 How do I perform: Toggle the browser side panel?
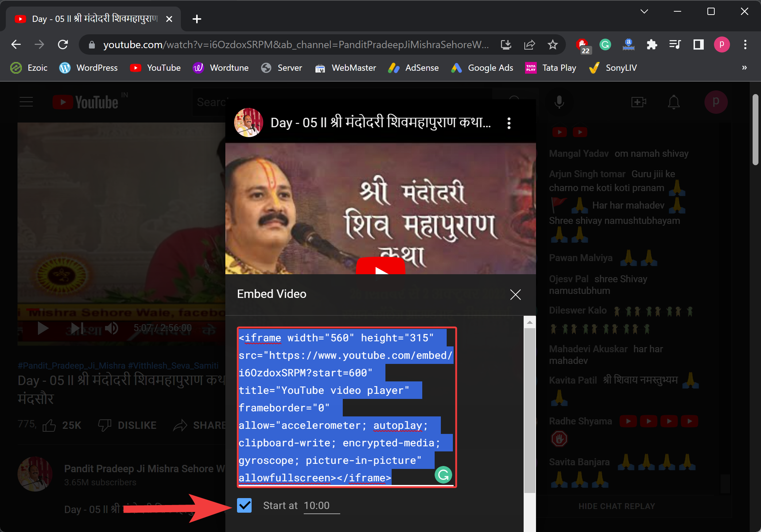699,44
